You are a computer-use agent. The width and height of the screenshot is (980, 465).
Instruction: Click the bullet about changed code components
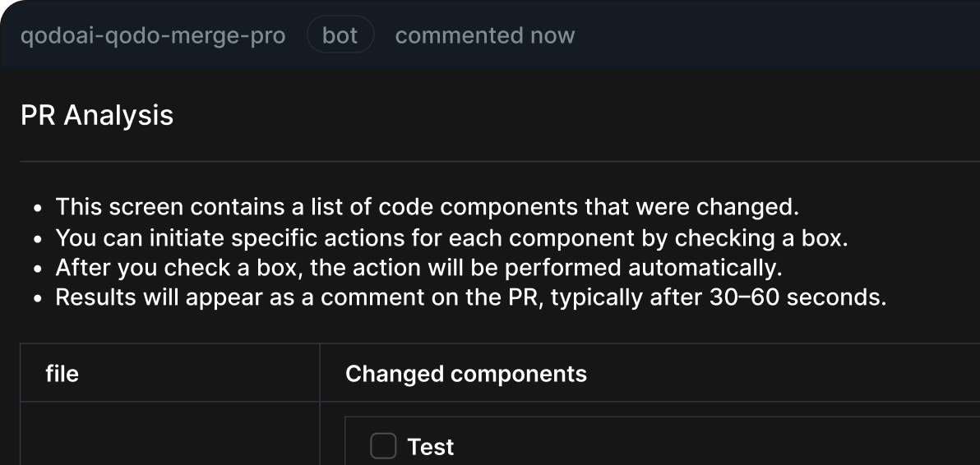(x=428, y=206)
